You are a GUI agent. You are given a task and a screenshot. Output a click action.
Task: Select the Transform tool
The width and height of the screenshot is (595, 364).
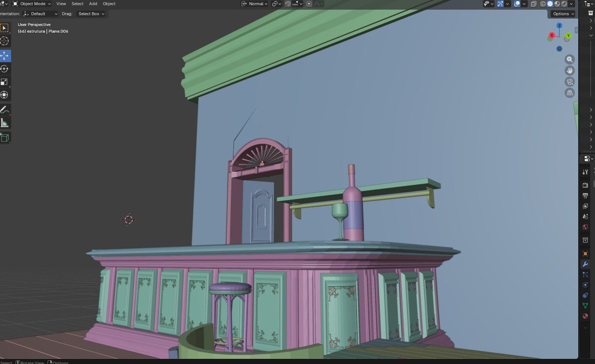point(4,95)
